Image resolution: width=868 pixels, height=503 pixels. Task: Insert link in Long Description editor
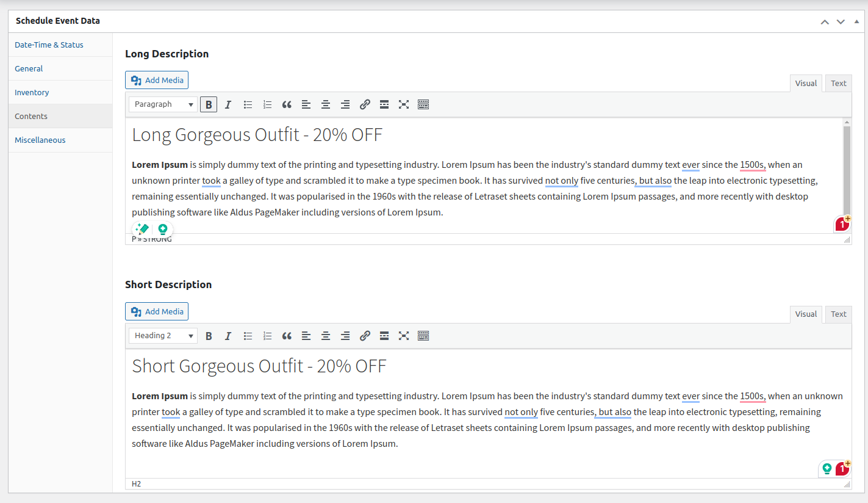click(365, 104)
